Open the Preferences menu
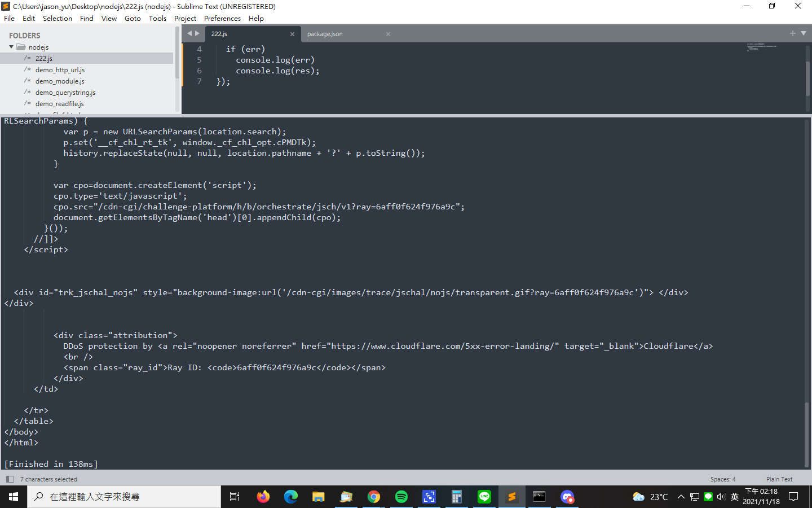The width and height of the screenshot is (812, 508). (222, 18)
